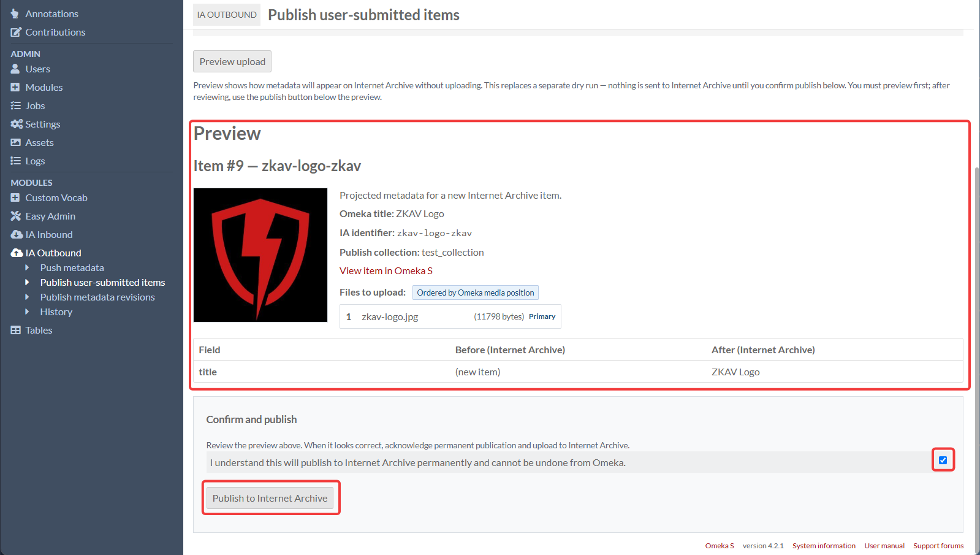Image resolution: width=980 pixels, height=555 pixels.
Task: Select Publish metadata revisions submenu item
Action: pyautogui.click(x=97, y=297)
